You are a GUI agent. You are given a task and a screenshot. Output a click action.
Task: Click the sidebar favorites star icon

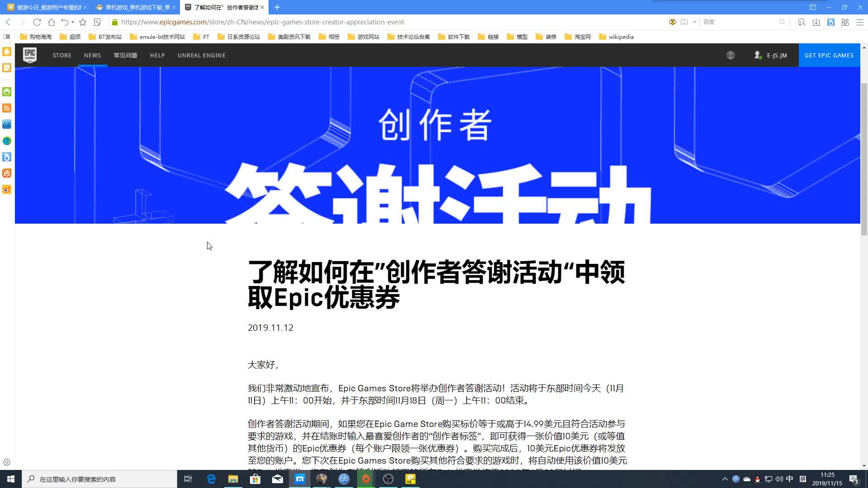(x=7, y=52)
